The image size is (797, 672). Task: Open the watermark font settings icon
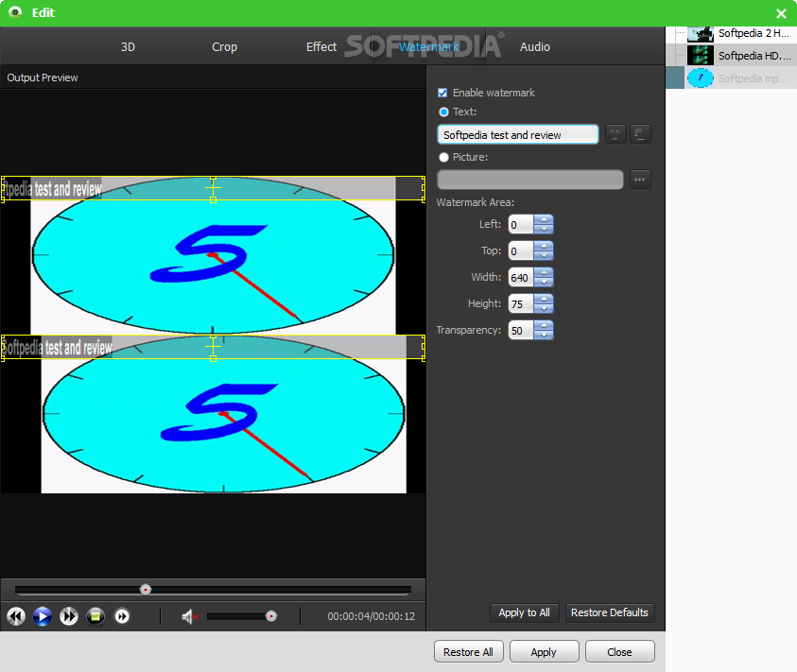[615, 134]
